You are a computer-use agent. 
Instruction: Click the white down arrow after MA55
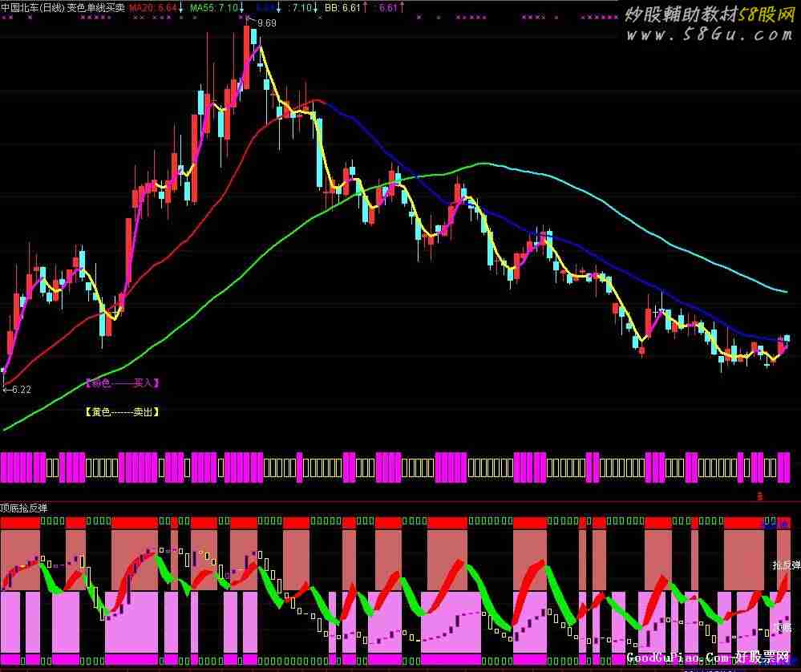[x=242, y=8]
